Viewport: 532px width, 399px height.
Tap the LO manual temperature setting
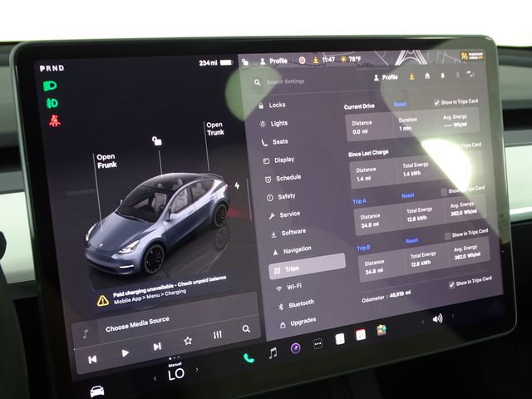pyautogui.click(x=176, y=374)
